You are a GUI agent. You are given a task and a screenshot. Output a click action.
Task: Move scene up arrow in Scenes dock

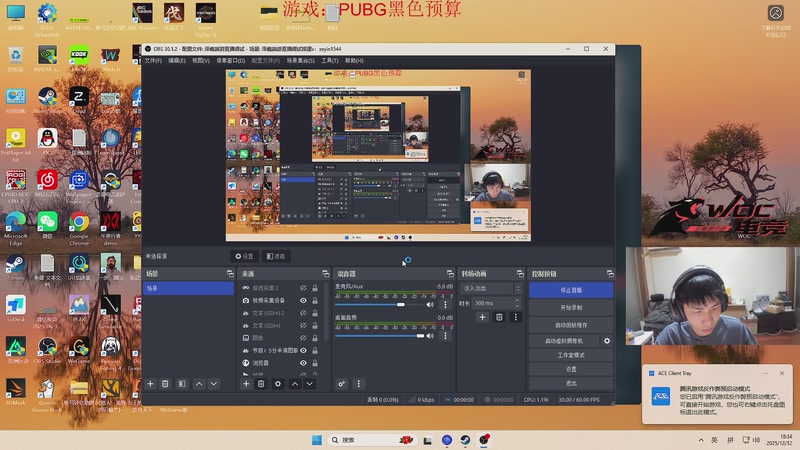[x=199, y=384]
